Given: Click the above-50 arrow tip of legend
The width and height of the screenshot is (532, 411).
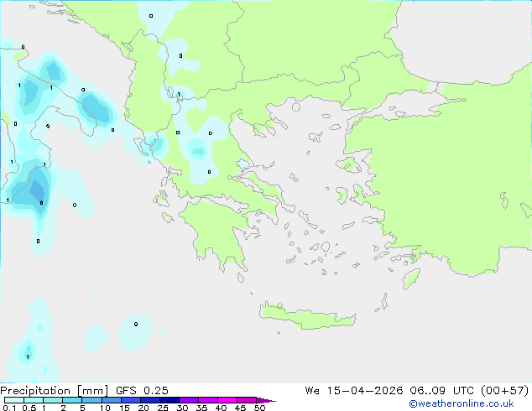Looking at the screenshot, I should coord(266,400).
